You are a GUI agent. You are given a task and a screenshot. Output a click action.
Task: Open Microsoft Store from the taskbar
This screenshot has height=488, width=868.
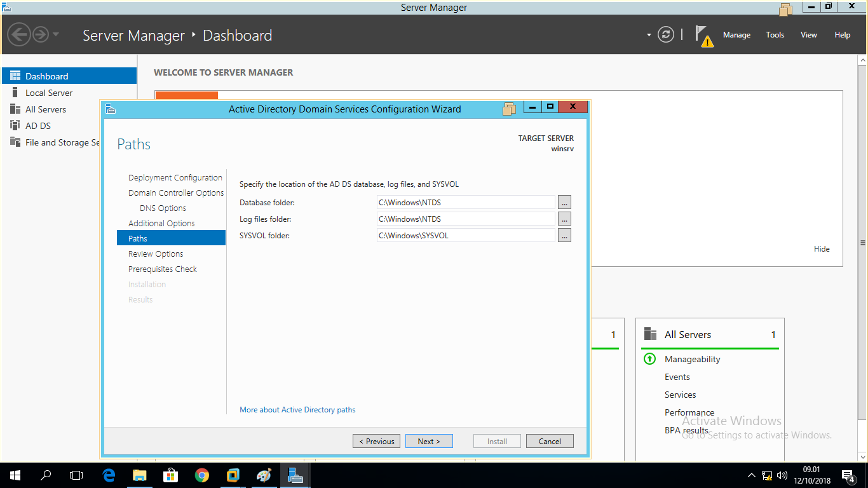coord(170,475)
